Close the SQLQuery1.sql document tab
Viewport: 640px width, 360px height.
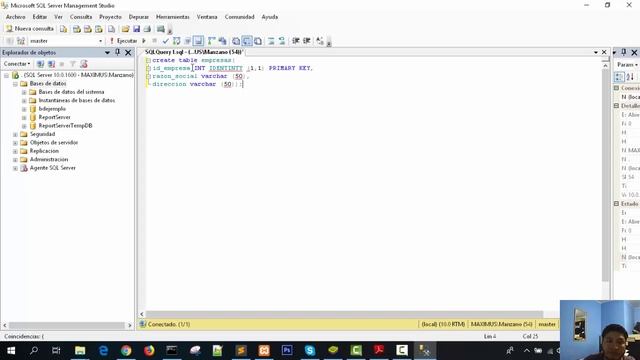coord(604,52)
